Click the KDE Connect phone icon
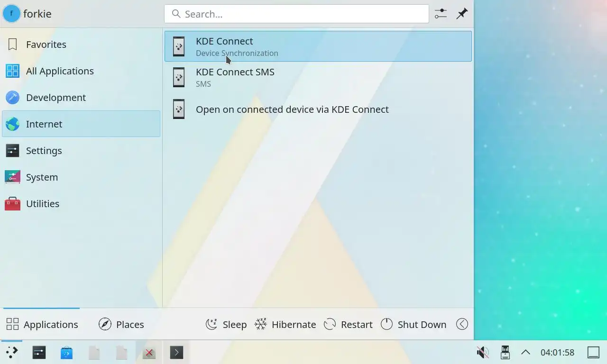The width and height of the screenshot is (607, 364). pos(179,46)
